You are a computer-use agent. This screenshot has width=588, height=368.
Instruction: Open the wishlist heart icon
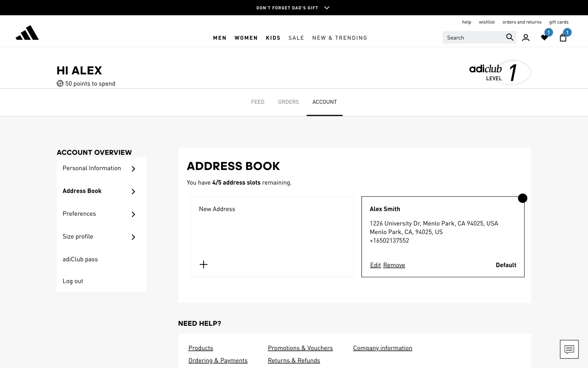tap(545, 38)
